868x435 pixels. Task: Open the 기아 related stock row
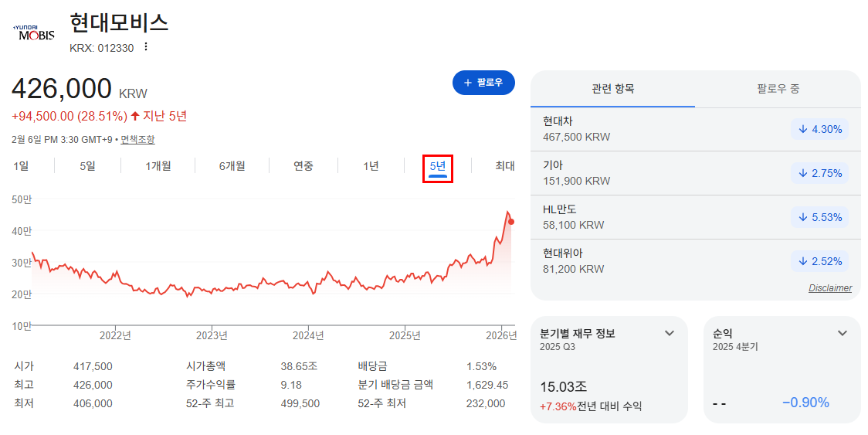coord(696,173)
